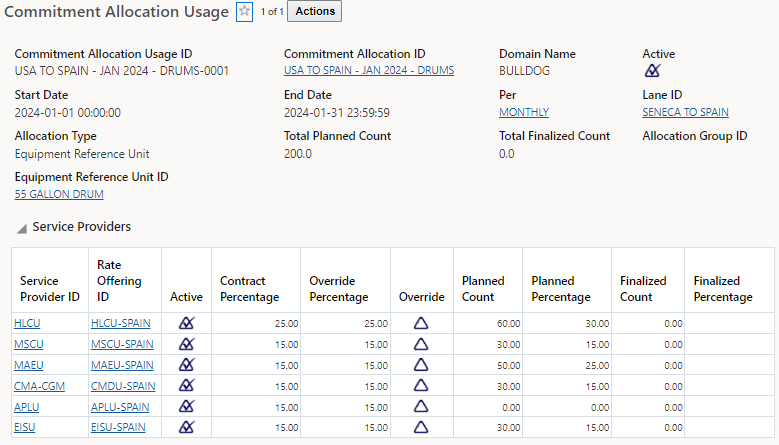This screenshot has height=445, width=779.
Task: Open USA TO SPAIN - JAN 2024 - DRUMS link
Action: click(369, 71)
